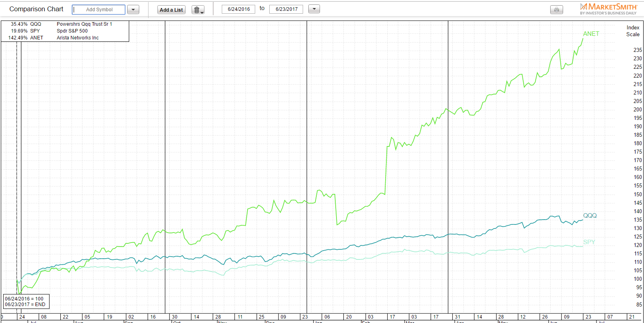Viewport: 644px width, 323px height.
Task: Click Spdr S&P 500 name
Action: (x=72, y=31)
